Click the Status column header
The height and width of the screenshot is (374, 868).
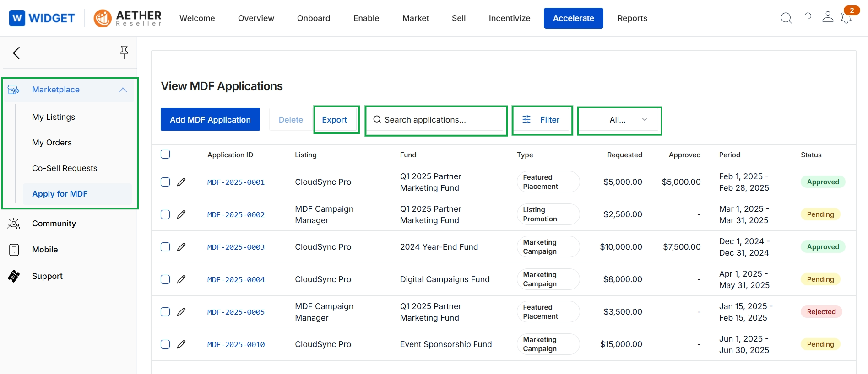[x=811, y=155]
